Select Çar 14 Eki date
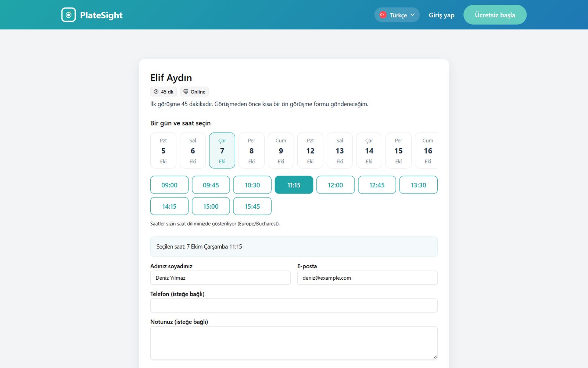This screenshot has width=588, height=368. [x=369, y=151]
